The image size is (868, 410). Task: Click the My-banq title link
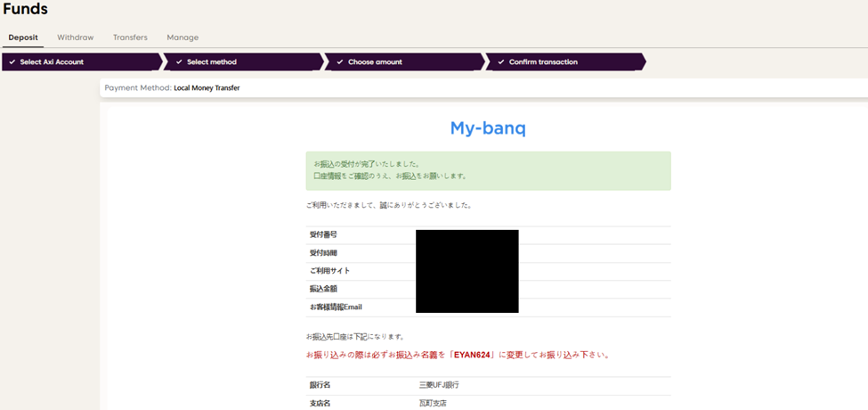pos(488,128)
